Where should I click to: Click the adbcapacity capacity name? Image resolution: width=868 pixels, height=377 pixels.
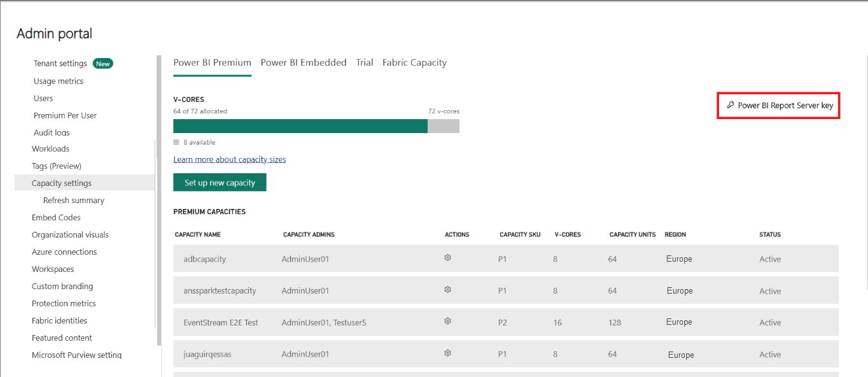205,259
